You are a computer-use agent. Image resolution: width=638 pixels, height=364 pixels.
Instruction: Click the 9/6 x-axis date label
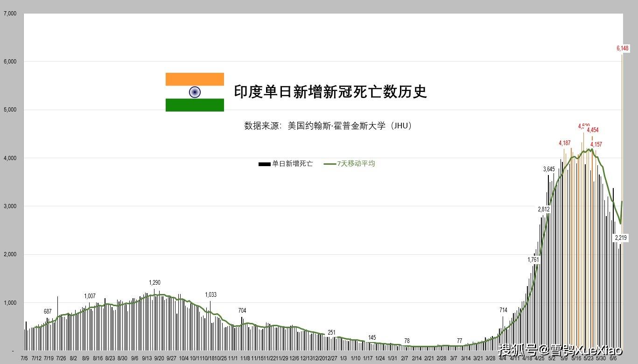[x=134, y=358]
